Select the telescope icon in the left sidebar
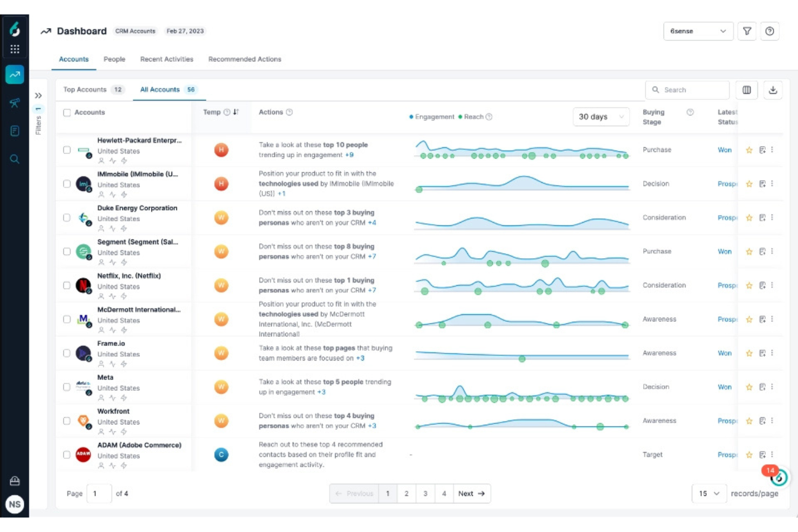The width and height of the screenshot is (798, 532). pyautogui.click(x=15, y=103)
